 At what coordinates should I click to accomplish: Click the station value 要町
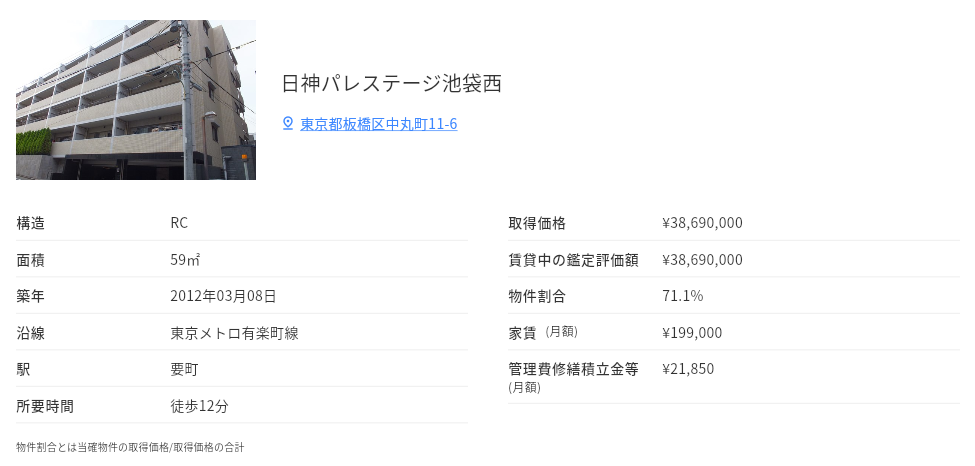185,369
